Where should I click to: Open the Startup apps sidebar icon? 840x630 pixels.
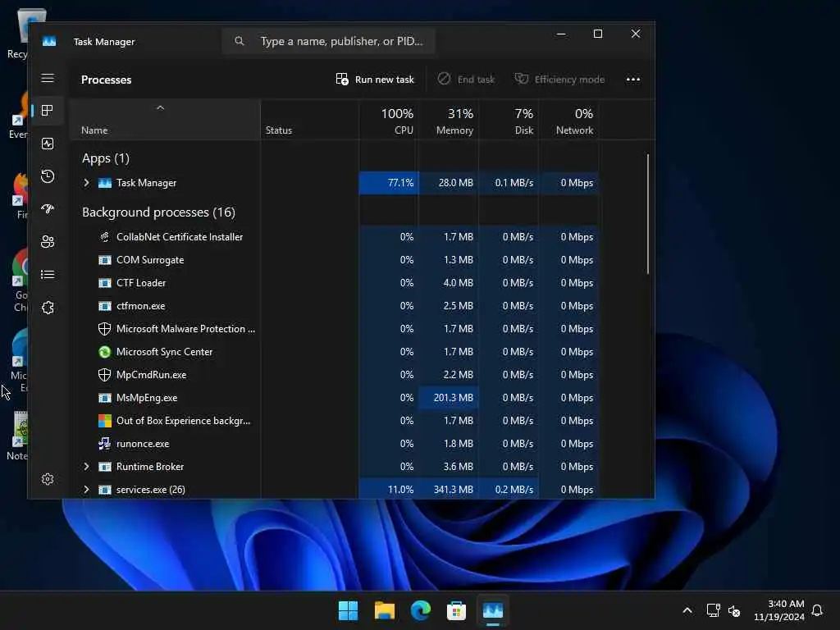click(x=48, y=209)
